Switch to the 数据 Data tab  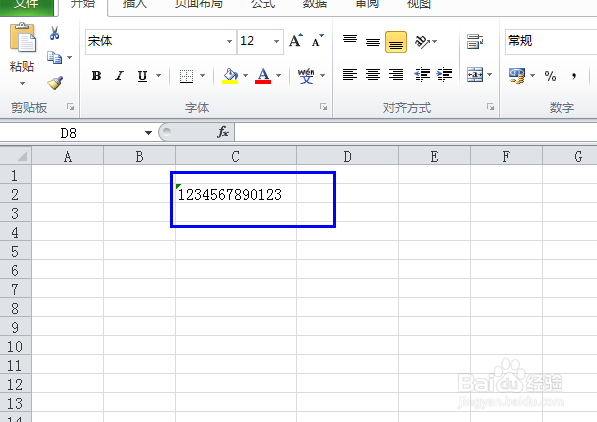(315, 5)
